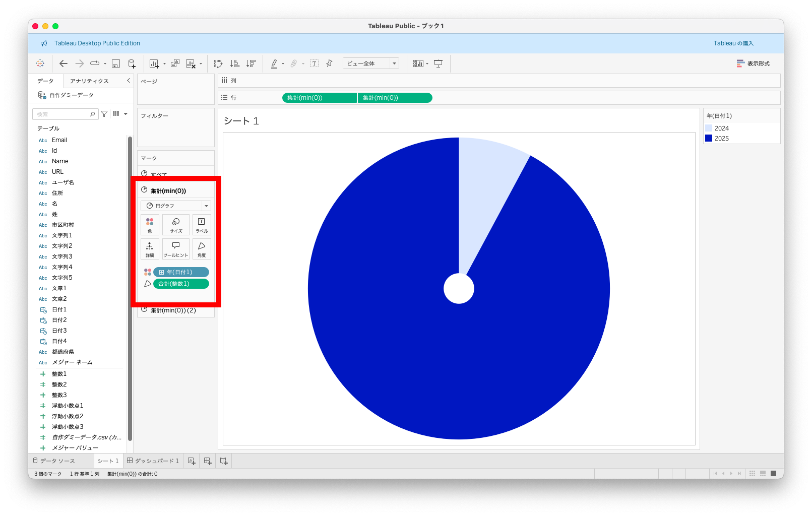Switch to the アナリティクス tab

89,81
